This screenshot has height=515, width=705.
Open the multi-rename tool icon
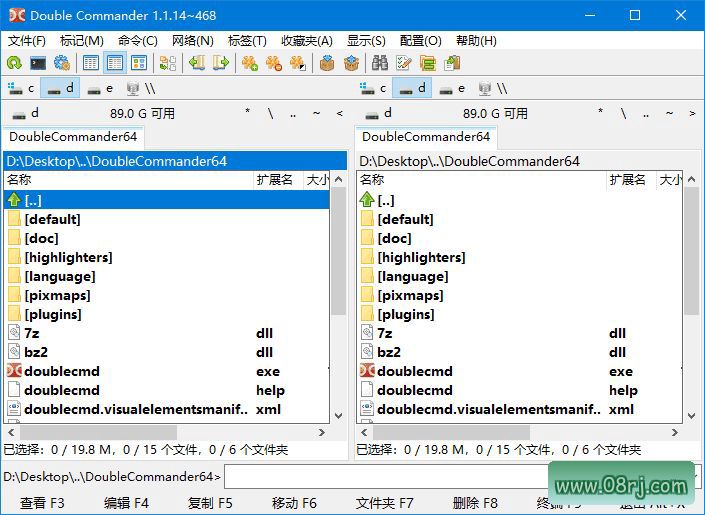(x=404, y=63)
